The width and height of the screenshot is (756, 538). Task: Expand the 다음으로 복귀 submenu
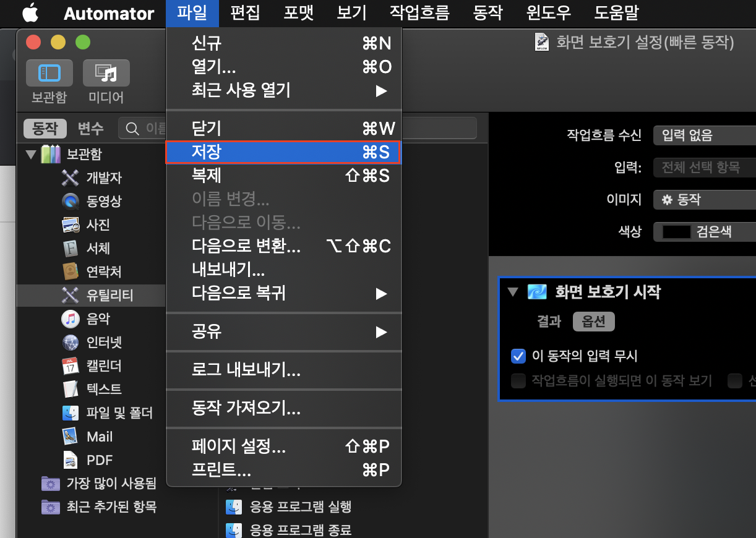pyautogui.click(x=285, y=293)
